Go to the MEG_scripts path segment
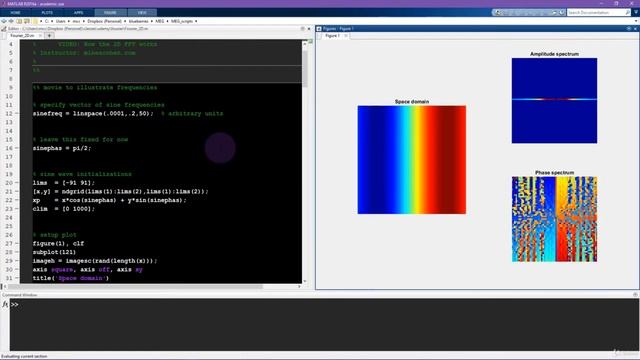This screenshot has height=360, width=640. (x=182, y=21)
